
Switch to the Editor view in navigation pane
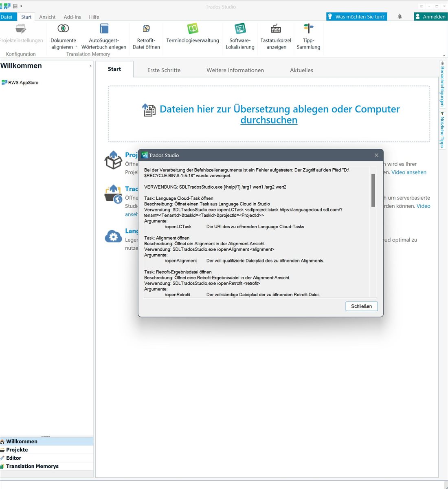(x=13, y=458)
